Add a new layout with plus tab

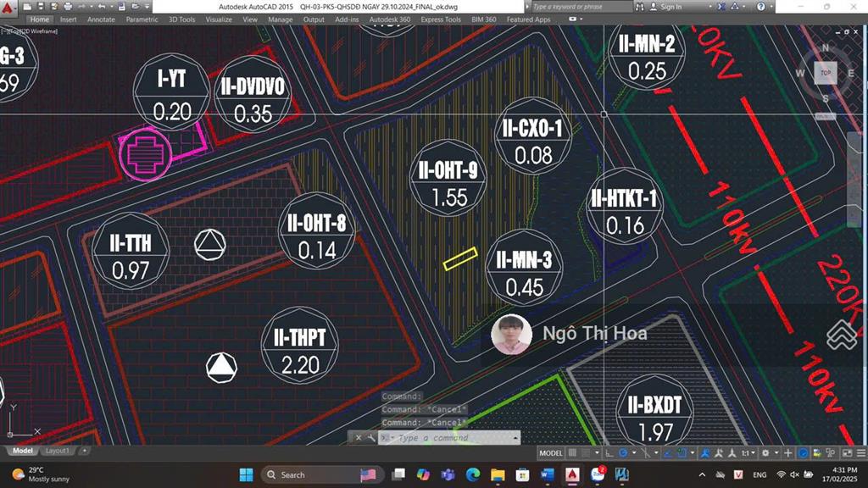pos(83,451)
